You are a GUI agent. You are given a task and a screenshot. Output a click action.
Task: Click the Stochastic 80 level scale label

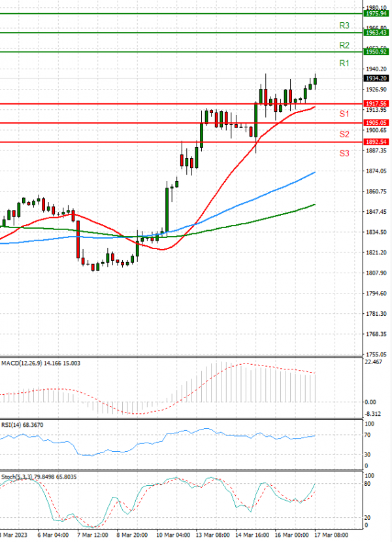367,484
